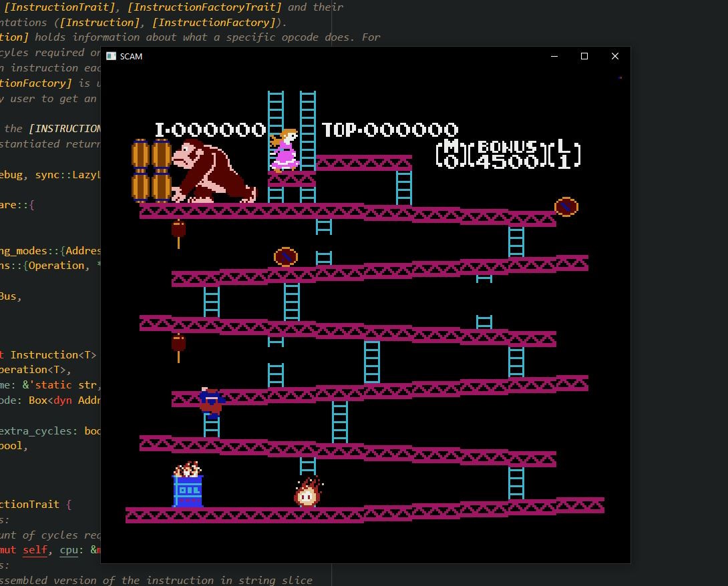Maximize the SCAM emulator window

[584, 56]
